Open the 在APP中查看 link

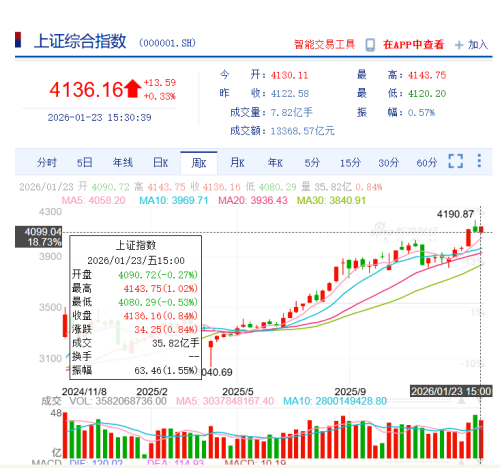click(413, 44)
